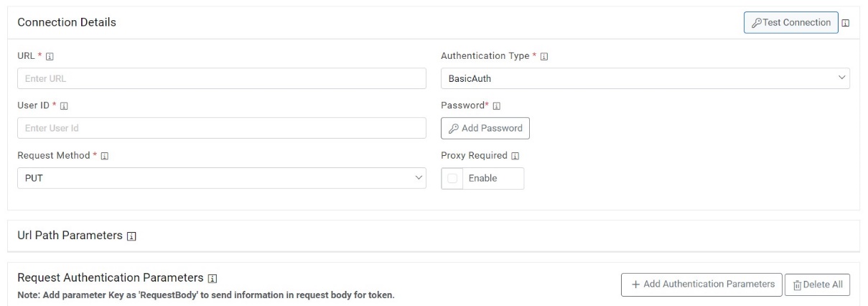Click Add Authentication Parameters button
868x306 pixels.
[x=701, y=284]
